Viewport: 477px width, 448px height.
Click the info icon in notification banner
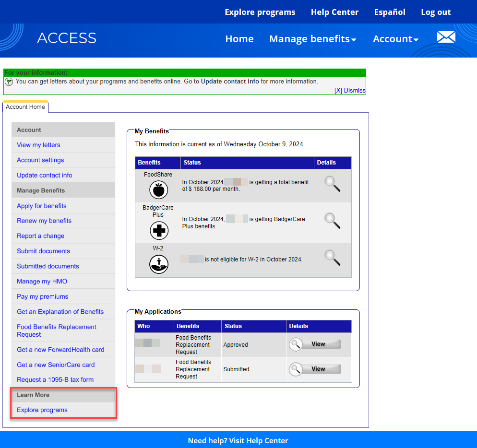point(9,82)
